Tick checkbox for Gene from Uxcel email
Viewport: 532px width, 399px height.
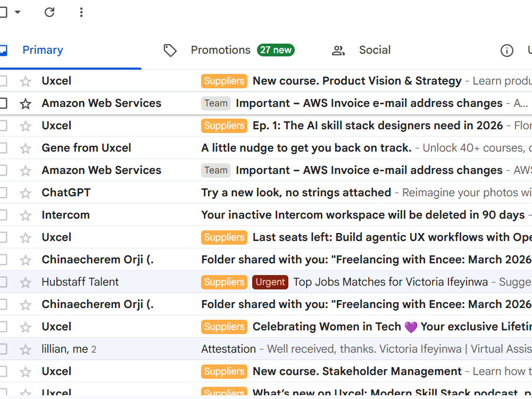[3, 148]
